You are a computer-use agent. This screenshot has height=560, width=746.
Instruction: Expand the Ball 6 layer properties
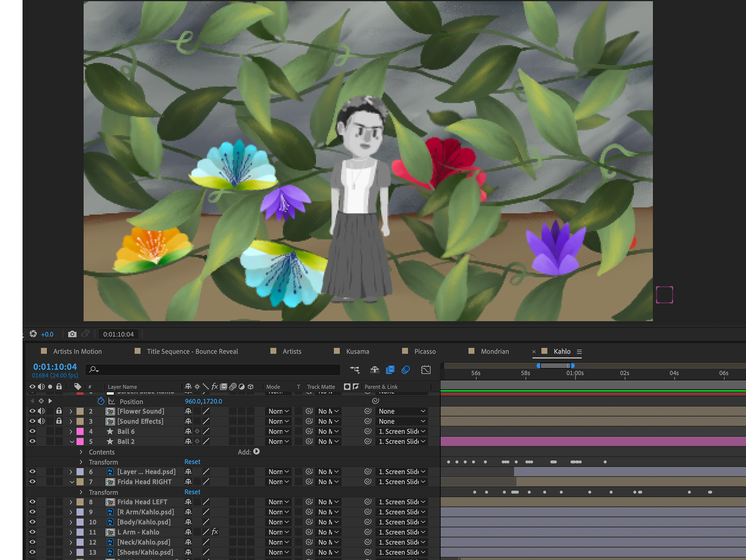click(x=71, y=431)
